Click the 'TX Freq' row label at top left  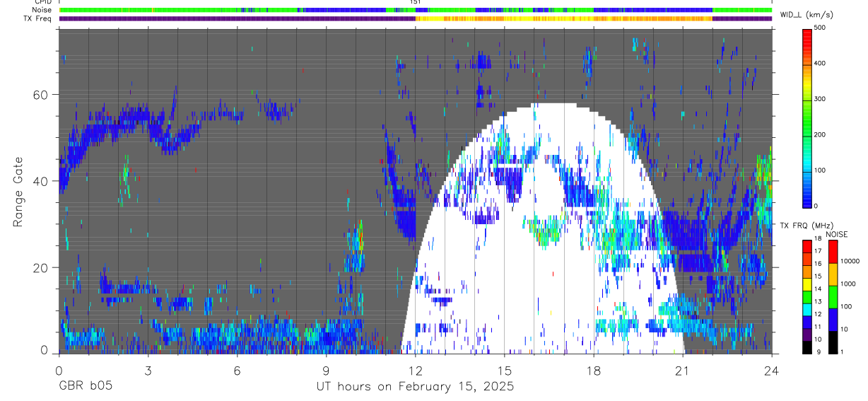click(x=38, y=18)
